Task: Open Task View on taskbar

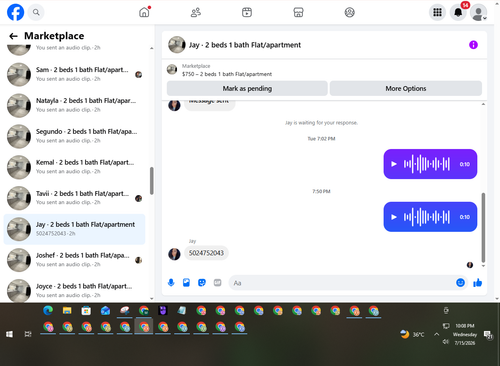Action: [x=28, y=334]
